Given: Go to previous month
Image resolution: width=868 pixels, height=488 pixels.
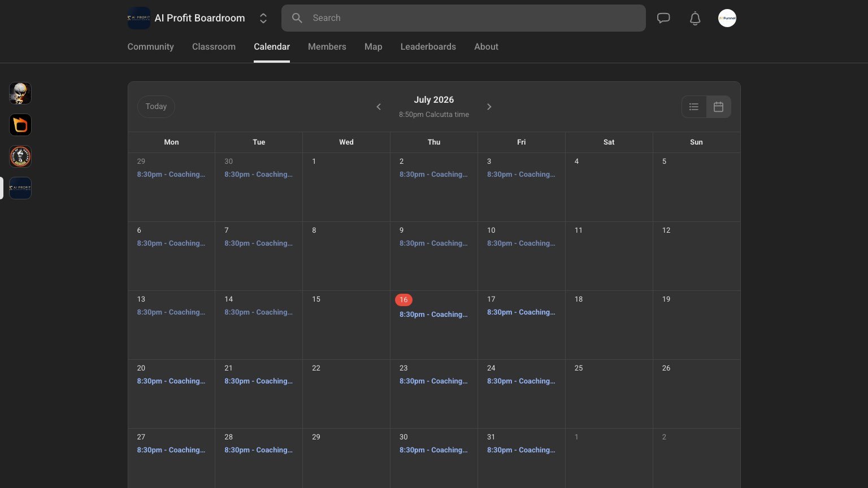Looking at the screenshot, I should 379,107.
